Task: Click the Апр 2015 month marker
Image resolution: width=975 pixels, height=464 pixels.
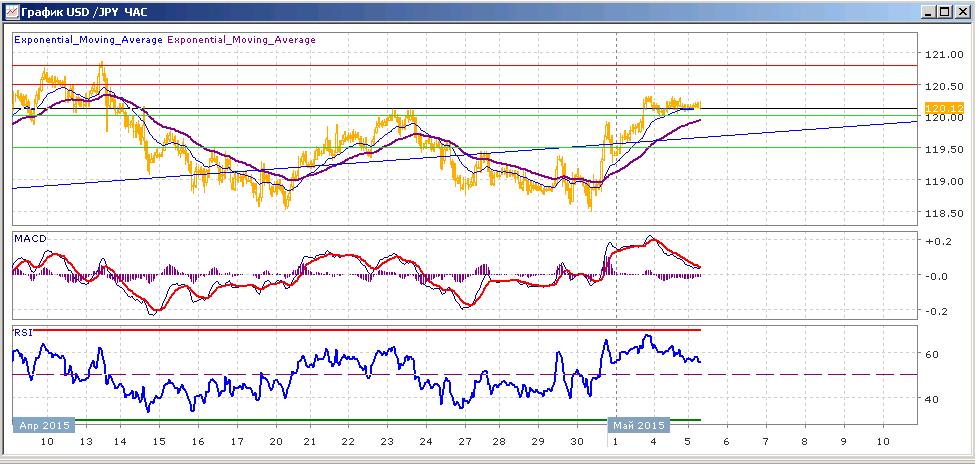Action: (44, 425)
